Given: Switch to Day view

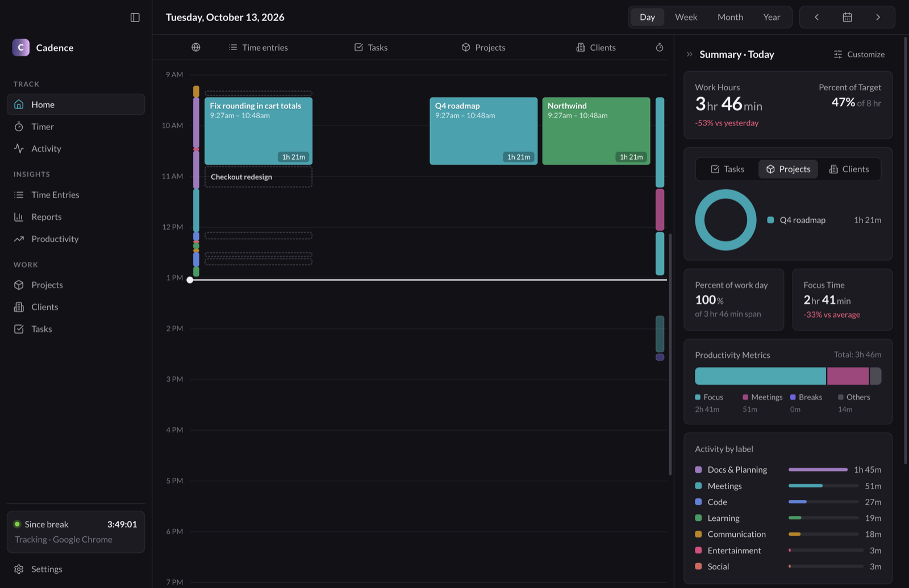Looking at the screenshot, I should (647, 17).
